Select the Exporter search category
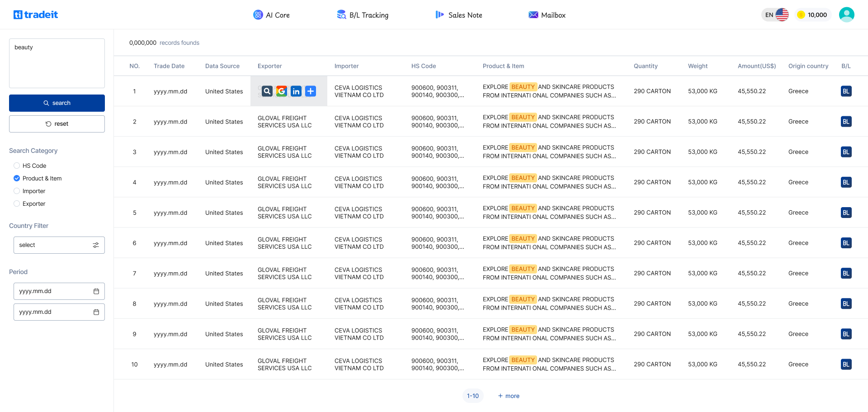The width and height of the screenshot is (868, 412). pos(17,204)
